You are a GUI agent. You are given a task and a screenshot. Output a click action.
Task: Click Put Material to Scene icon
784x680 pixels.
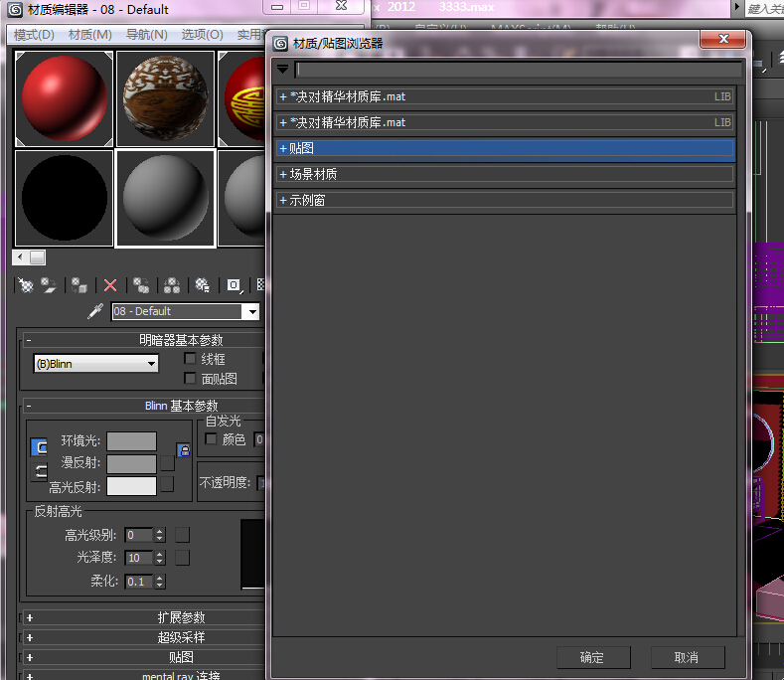point(47,285)
